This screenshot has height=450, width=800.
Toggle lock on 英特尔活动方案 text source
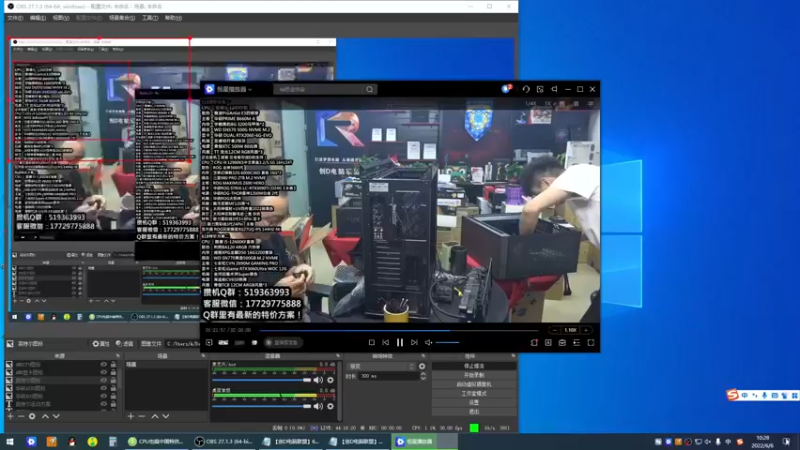point(113,404)
